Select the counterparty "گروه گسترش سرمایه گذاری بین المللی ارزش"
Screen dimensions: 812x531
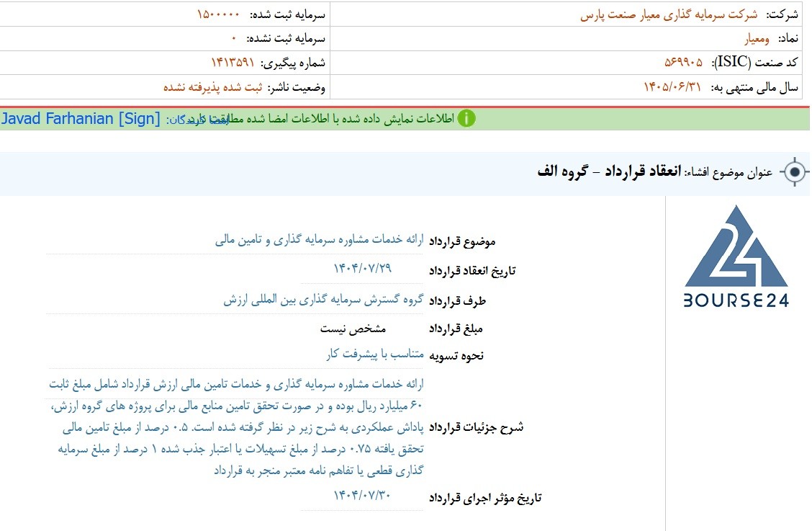(324, 300)
